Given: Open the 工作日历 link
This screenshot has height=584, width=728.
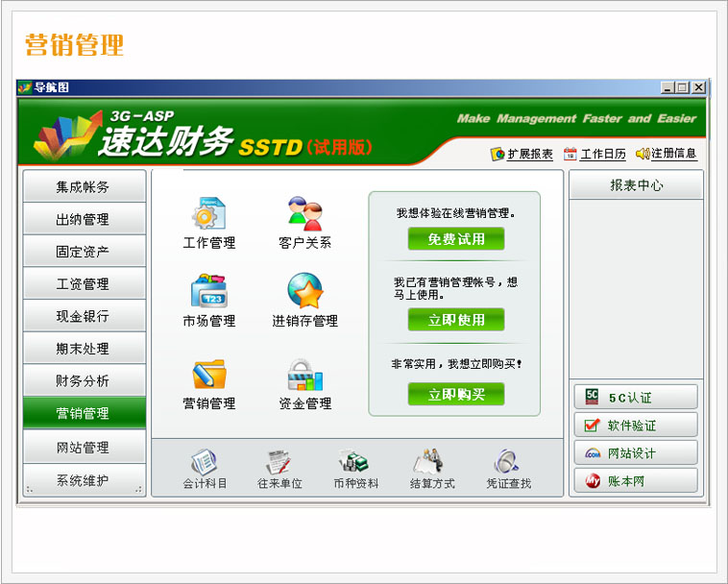Looking at the screenshot, I should pyautogui.click(x=602, y=154).
